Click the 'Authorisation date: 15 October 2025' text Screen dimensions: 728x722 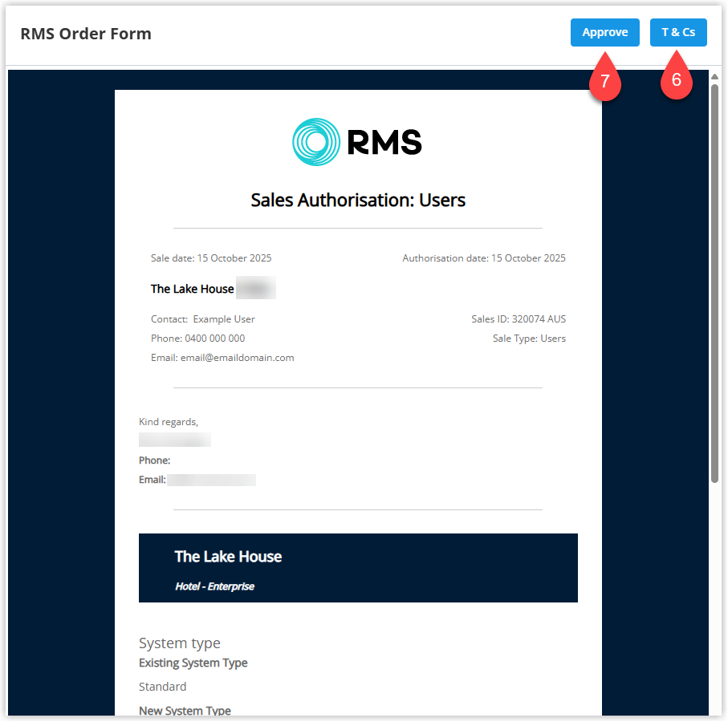[484, 258]
